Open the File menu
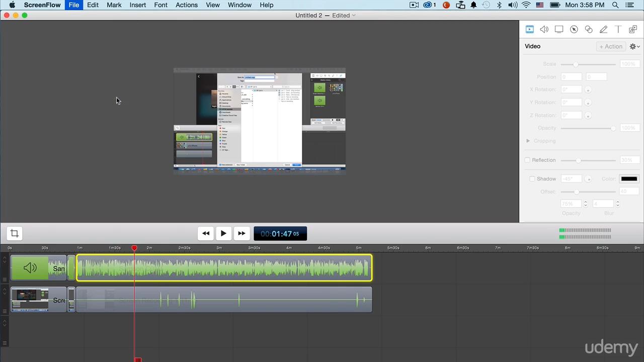The width and height of the screenshot is (644, 362). (74, 5)
